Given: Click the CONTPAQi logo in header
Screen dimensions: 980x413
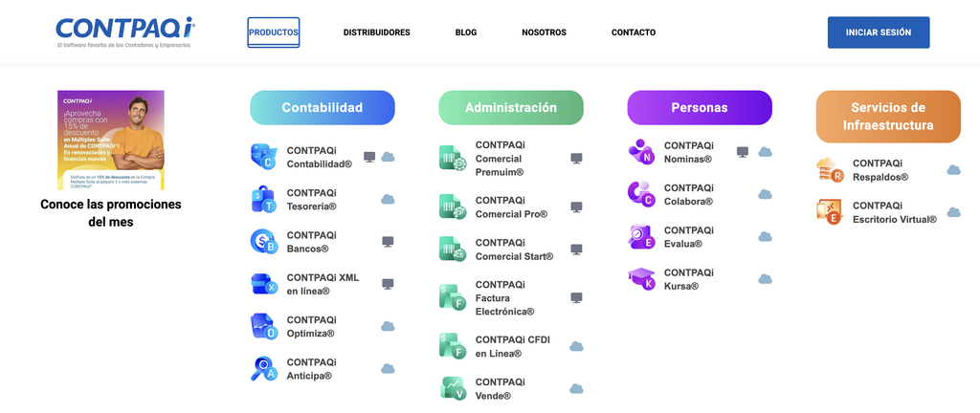Looking at the screenshot, I should tap(125, 33).
